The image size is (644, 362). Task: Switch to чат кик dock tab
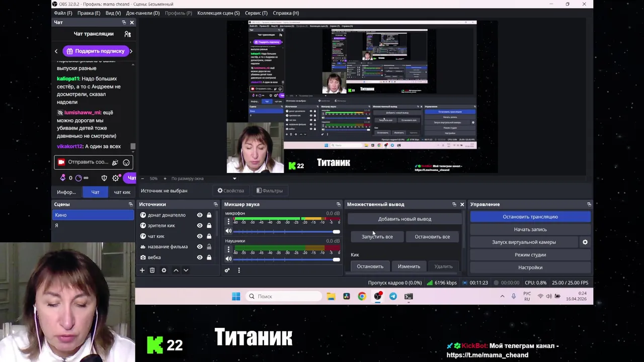(x=122, y=192)
